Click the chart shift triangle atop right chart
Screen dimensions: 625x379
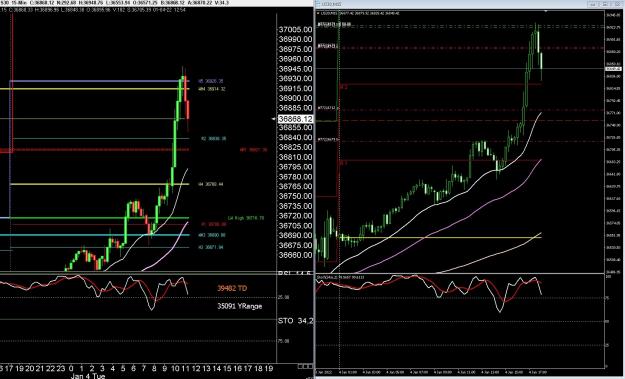point(545,12)
